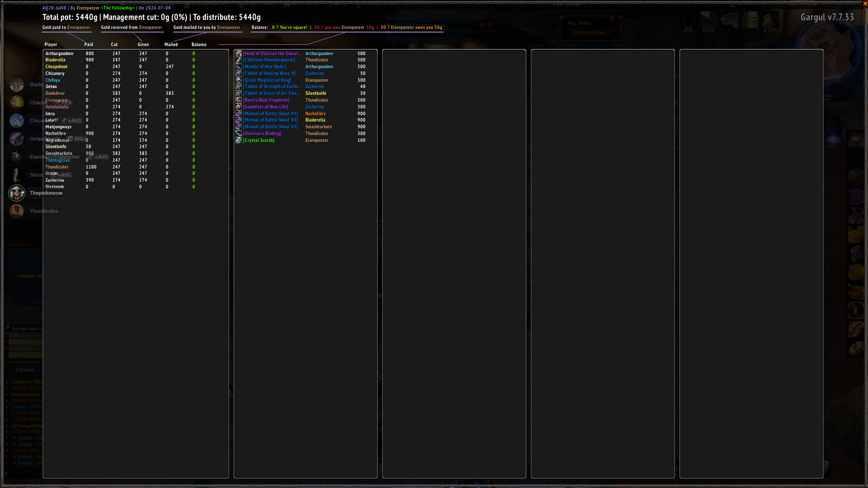The image size is (868, 488).
Task: Click Chaunk's avatar in the voice overlay
Action: [x=17, y=103]
